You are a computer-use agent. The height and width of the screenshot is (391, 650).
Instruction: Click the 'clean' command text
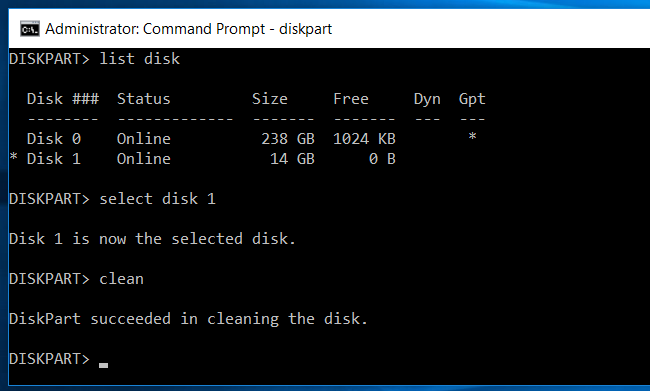coord(121,279)
